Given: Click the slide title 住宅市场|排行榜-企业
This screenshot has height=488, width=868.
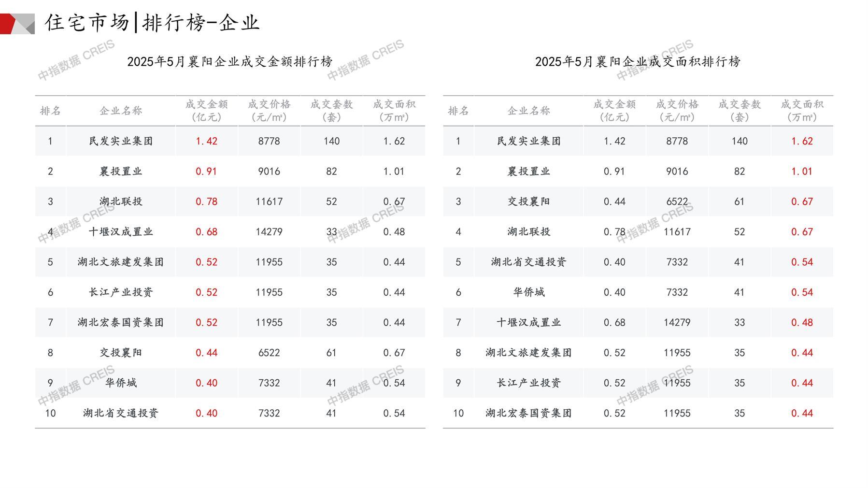Looking at the screenshot, I should coord(153,23).
